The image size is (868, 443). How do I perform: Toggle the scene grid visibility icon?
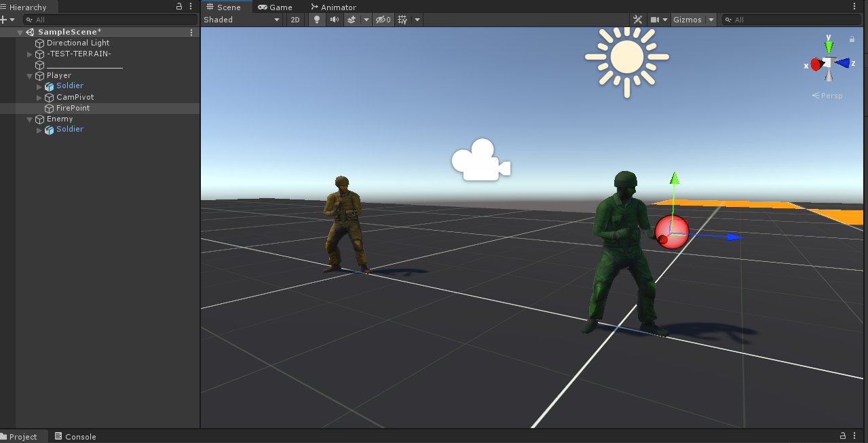[x=402, y=20]
